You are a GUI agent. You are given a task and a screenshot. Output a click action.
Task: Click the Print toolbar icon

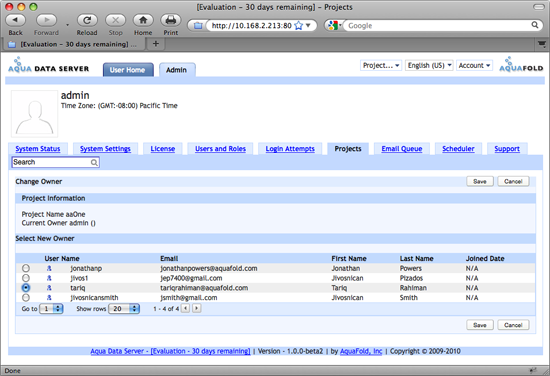[x=170, y=20]
